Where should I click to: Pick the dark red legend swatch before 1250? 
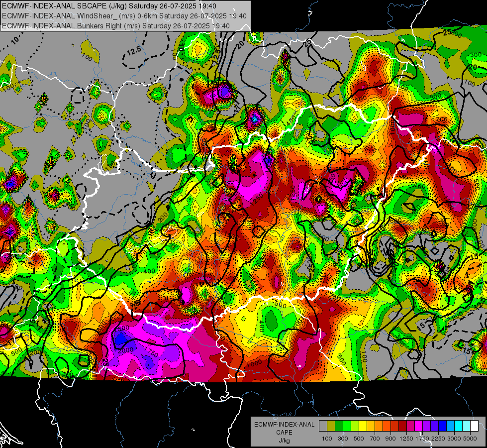pyautogui.click(x=403, y=426)
